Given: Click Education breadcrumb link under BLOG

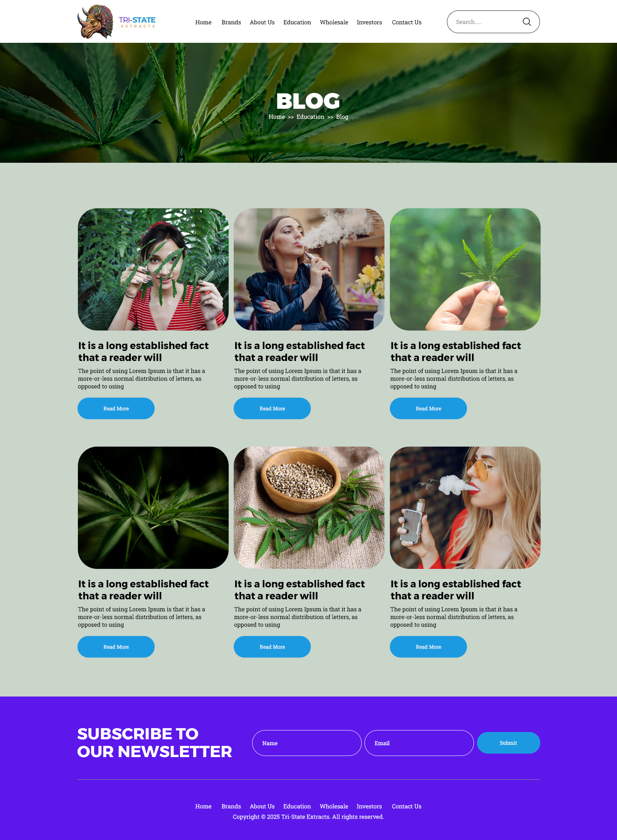Looking at the screenshot, I should tap(310, 117).
